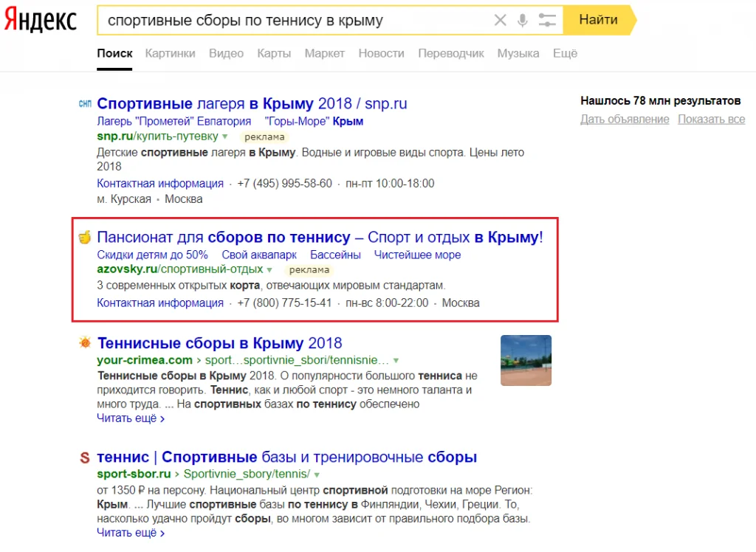This screenshot has height=552, width=756.
Task: Click the thumbs-up favicon of azovsky.ru ad
Action: [x=85, y=237]
